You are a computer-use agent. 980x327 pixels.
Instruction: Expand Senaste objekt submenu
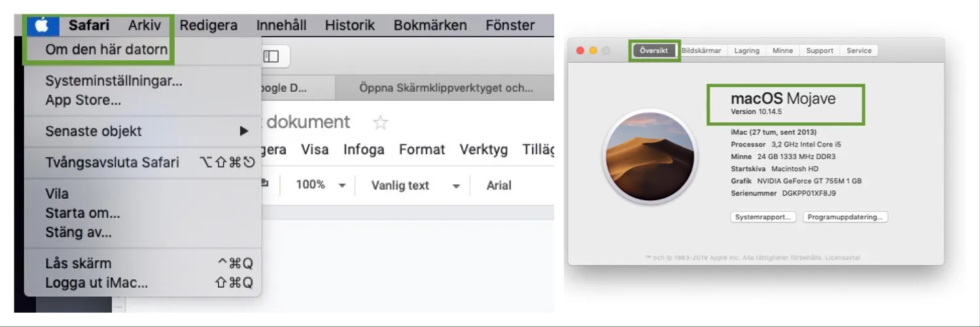pyautogui.click(x=143, y=131)
